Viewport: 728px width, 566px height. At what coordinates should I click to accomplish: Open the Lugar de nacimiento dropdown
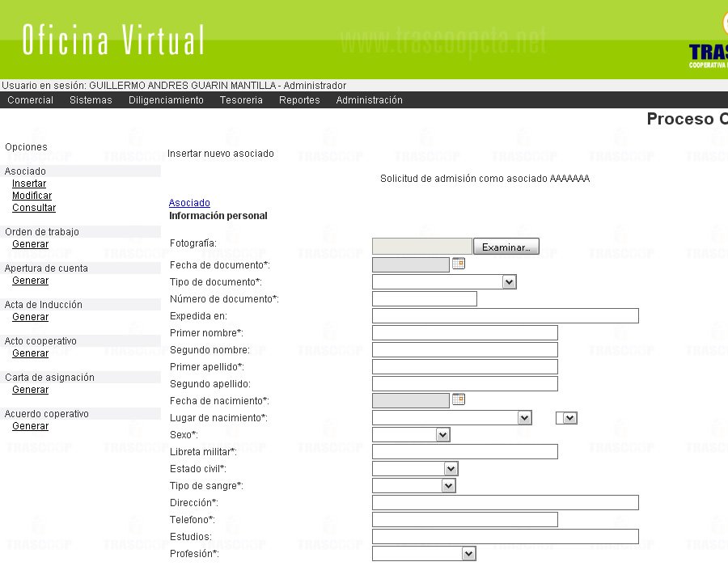(452, 418)
